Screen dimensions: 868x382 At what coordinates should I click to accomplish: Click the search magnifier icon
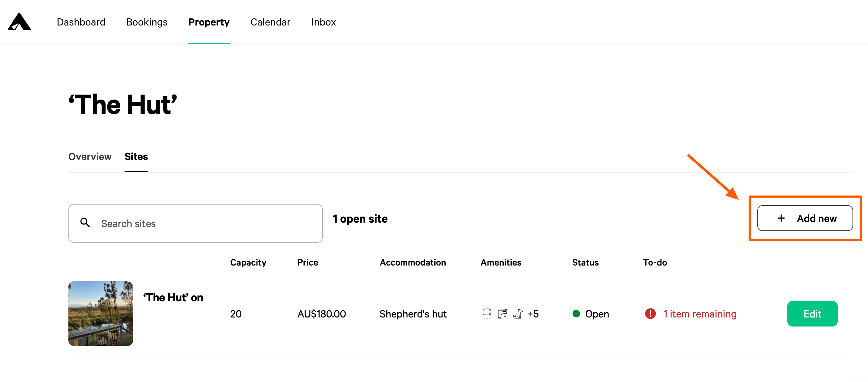[x=85, y=222]
